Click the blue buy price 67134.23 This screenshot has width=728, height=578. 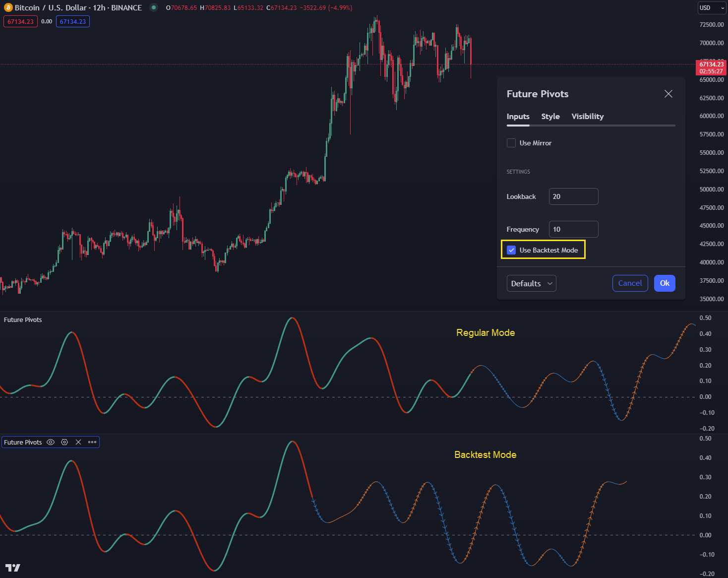(x=73, y=21)
